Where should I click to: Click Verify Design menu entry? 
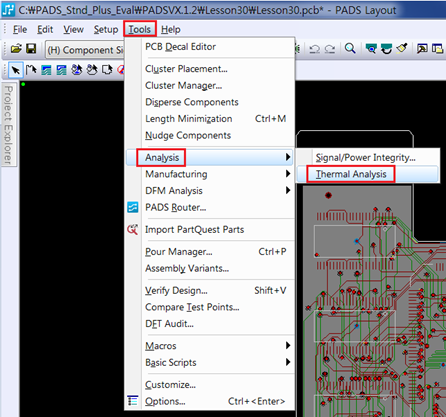(176, 291)
